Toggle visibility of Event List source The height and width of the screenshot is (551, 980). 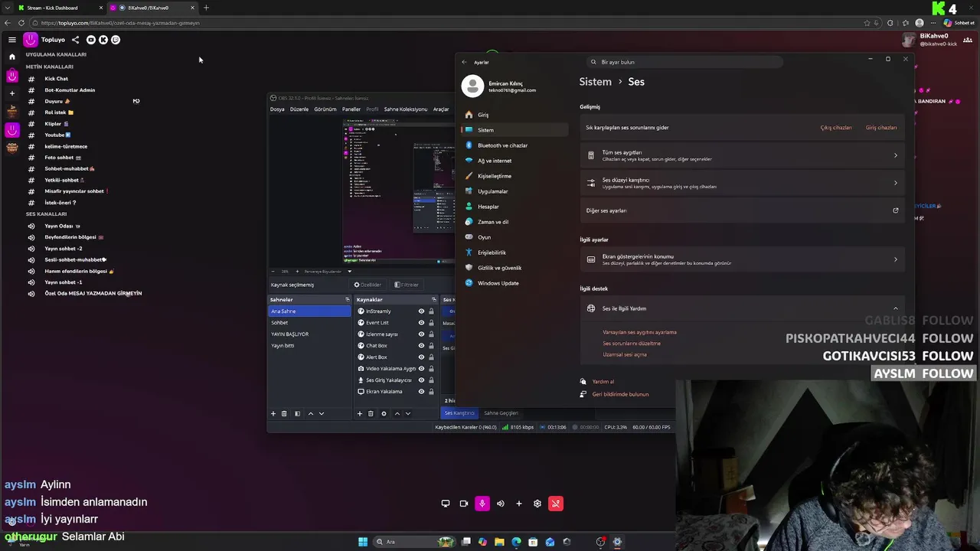pos(421,323)
